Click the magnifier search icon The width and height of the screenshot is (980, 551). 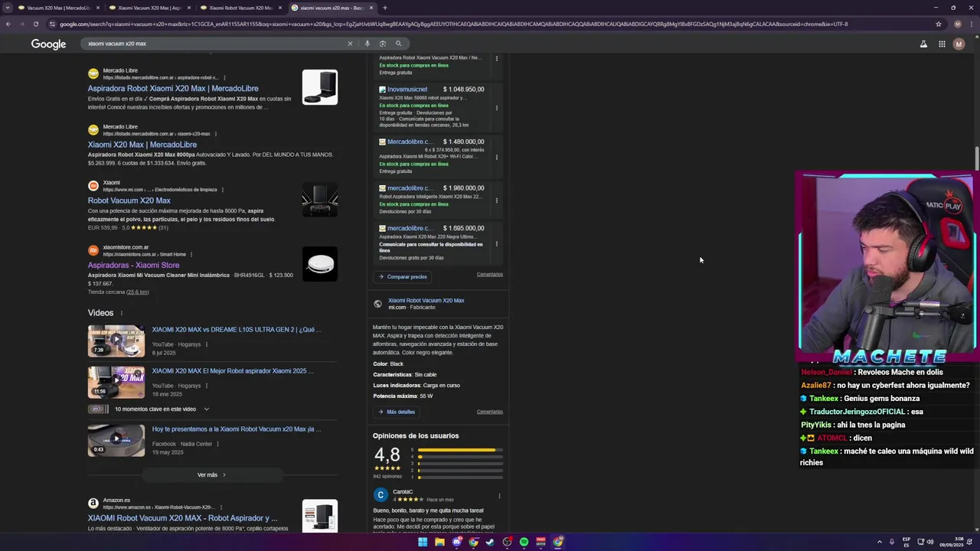pyautogui.click(x=398, y=44)
